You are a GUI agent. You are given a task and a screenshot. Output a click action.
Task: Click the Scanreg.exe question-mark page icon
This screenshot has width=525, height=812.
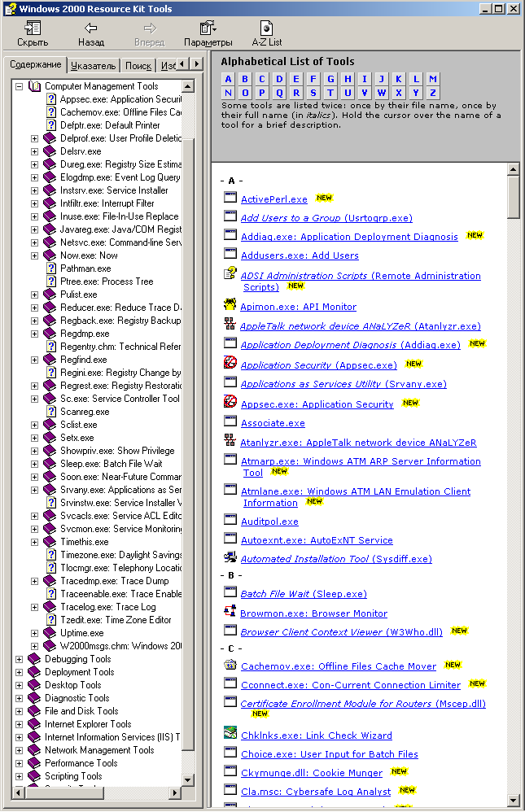coord(50,412)
